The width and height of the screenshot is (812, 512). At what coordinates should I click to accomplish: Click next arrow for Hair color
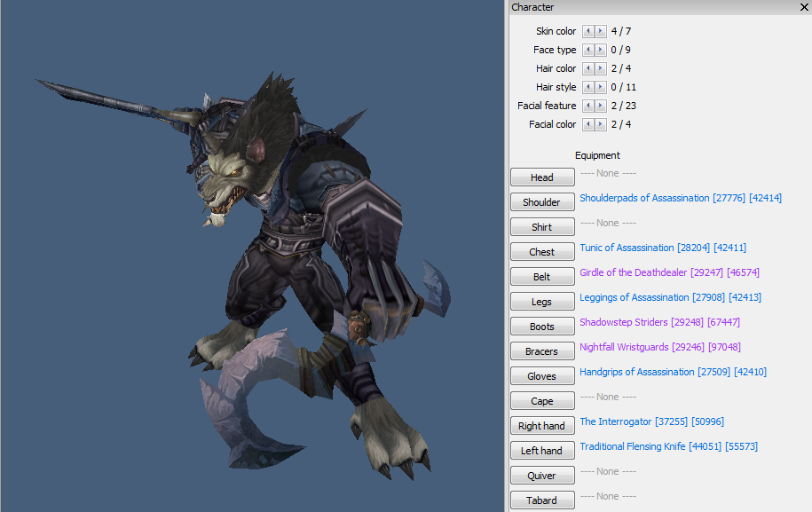point(600,68)
